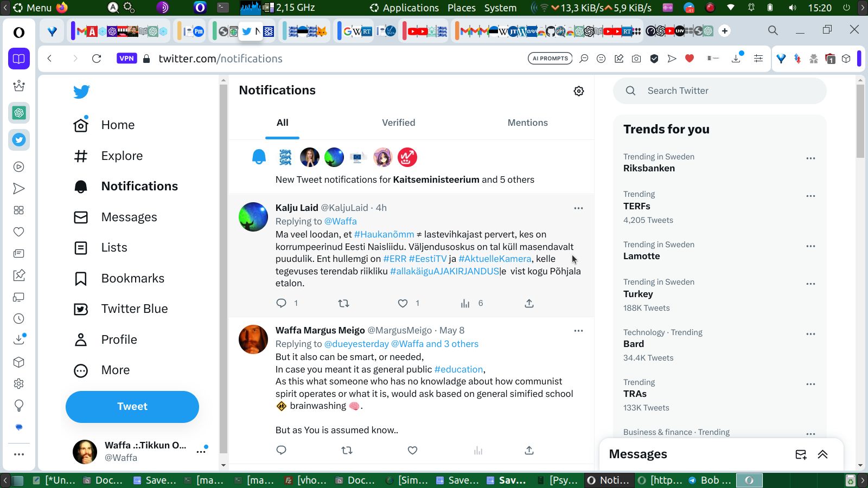Image resolution: width=868 pixels, height=488 pixels.
Task: Open more options for Waffa Margus Meigo's tweet
Action: click(x=578, y=331)
